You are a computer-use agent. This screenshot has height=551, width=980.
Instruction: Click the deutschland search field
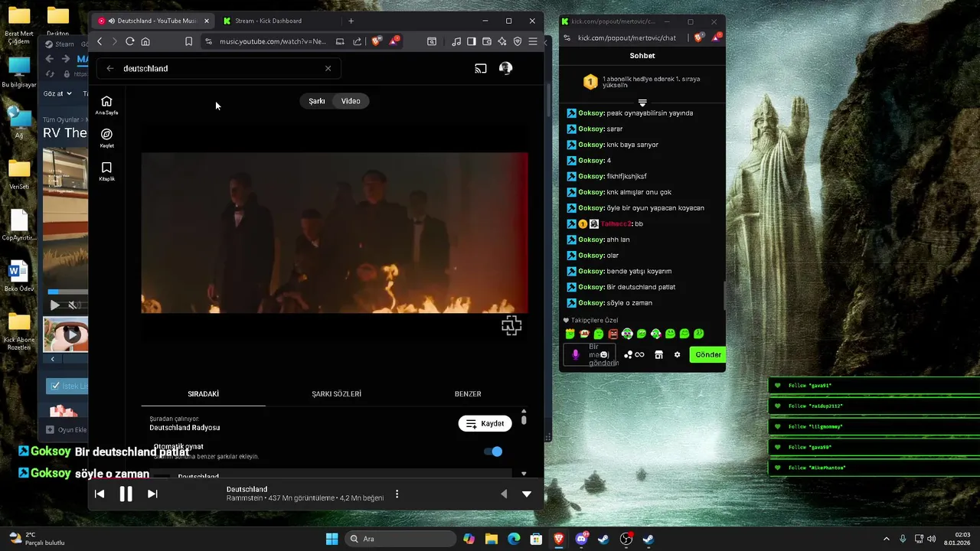(220, 68)
